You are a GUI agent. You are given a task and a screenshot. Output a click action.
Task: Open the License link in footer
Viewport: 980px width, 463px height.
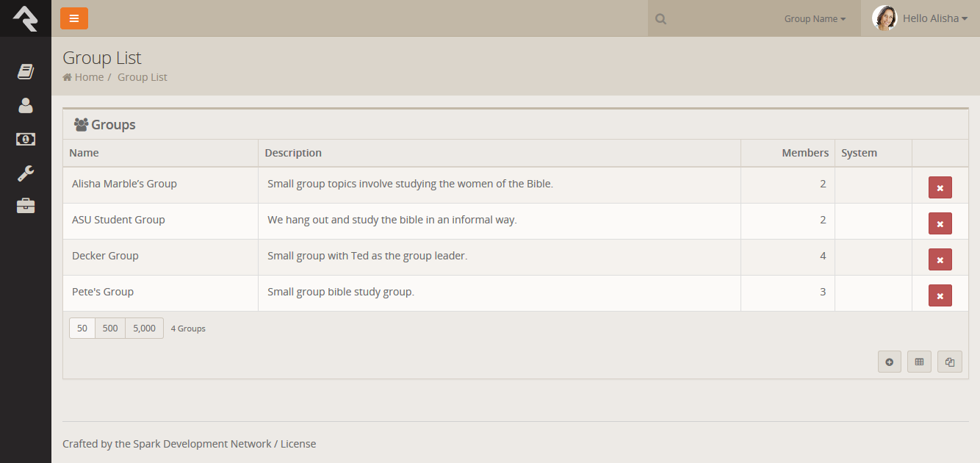click(x=298, y=444)
